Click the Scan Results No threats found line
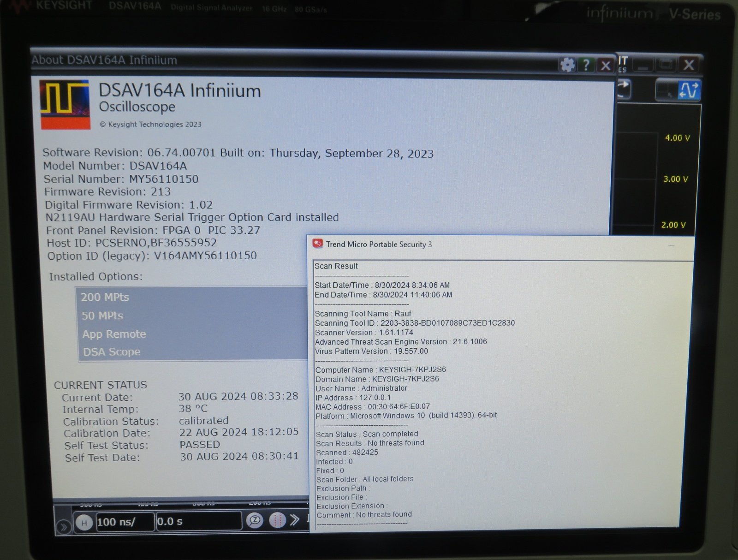 (370, 443)
